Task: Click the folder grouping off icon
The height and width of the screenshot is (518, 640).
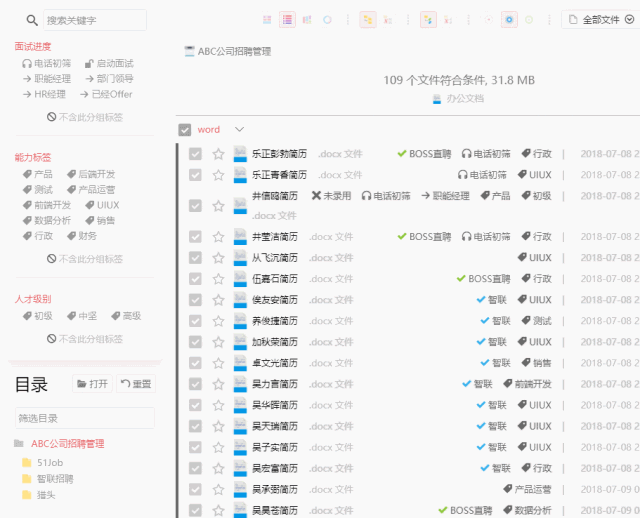Action: [387, 20]
